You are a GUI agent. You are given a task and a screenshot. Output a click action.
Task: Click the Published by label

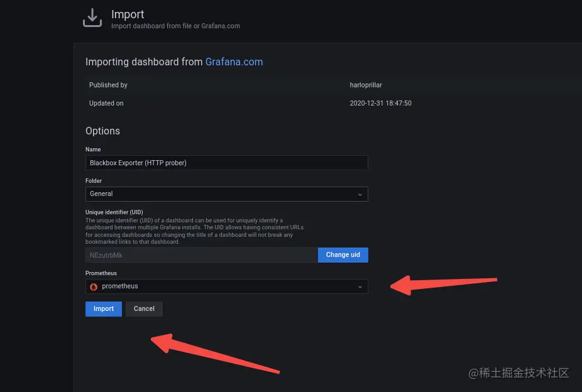coord(108,85)
